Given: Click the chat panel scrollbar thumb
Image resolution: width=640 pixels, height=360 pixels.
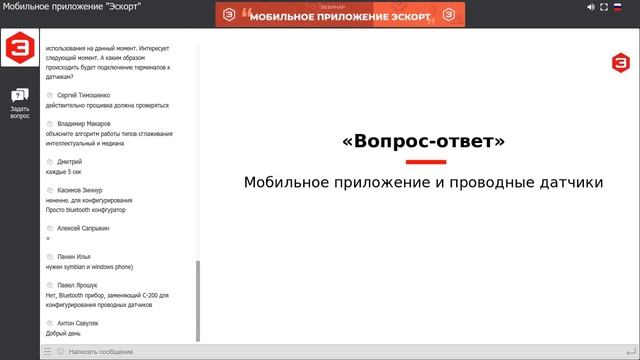Looking at the screenshot, I should [x=198, y=301].
